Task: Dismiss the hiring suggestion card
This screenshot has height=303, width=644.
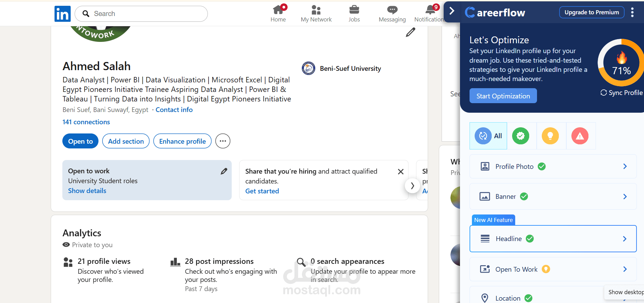Action: click(x=401, y=172)
